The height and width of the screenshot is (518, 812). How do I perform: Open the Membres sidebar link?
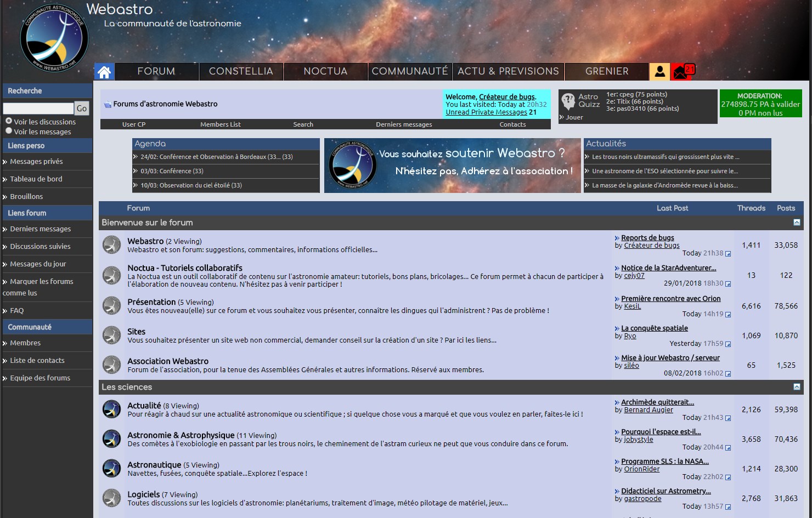tap(25, 343)
